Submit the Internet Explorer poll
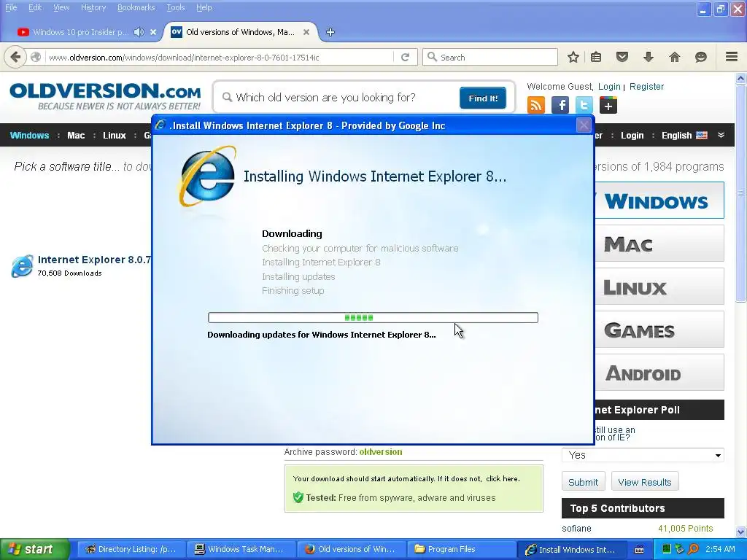Image resolution: width=747 pixels, height=560 pixels. [583, 482]
